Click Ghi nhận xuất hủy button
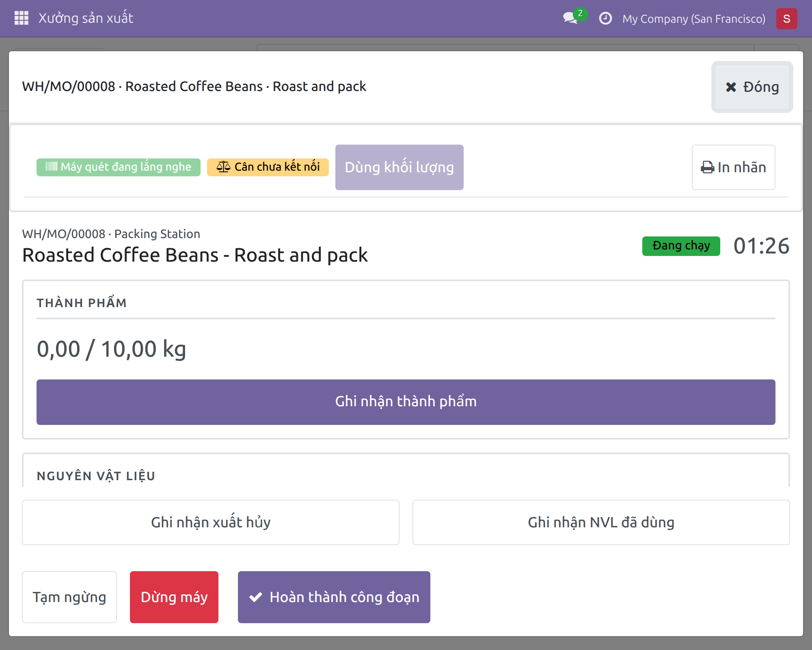This screenshot has width=812, height=650. point(211,522)
